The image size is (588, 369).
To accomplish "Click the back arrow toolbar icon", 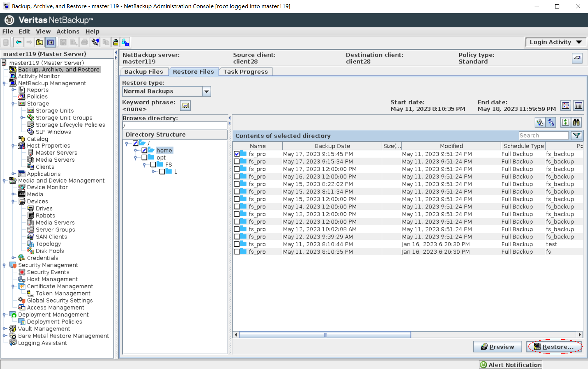I will [18, 42].
